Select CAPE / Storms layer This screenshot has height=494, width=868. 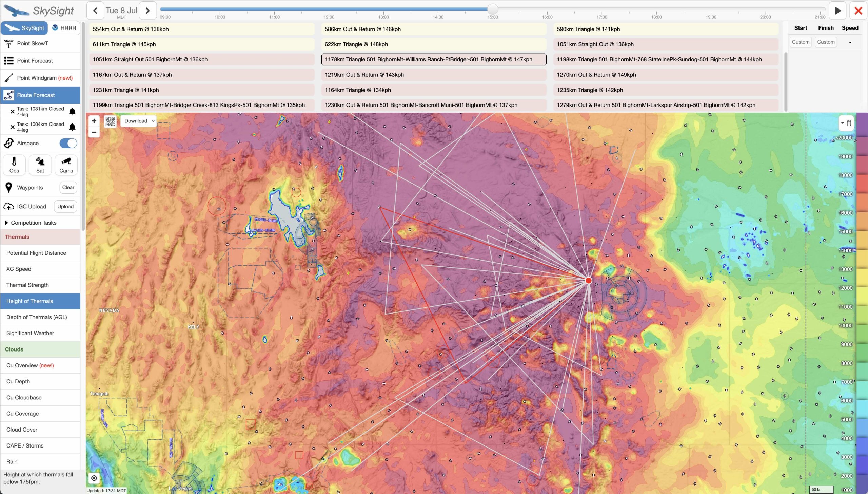pyautogui.click(x=40, y=446)
